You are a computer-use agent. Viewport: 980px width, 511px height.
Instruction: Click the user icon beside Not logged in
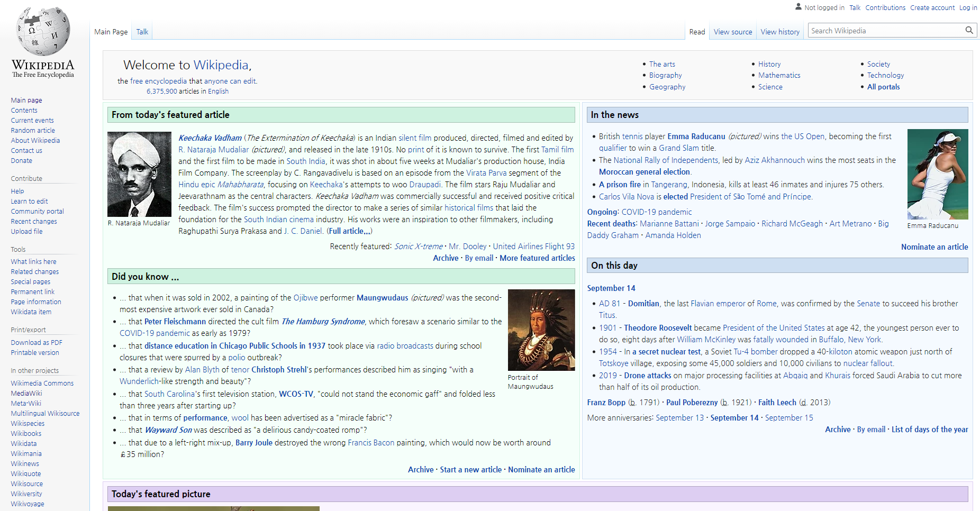coord(798,7)
